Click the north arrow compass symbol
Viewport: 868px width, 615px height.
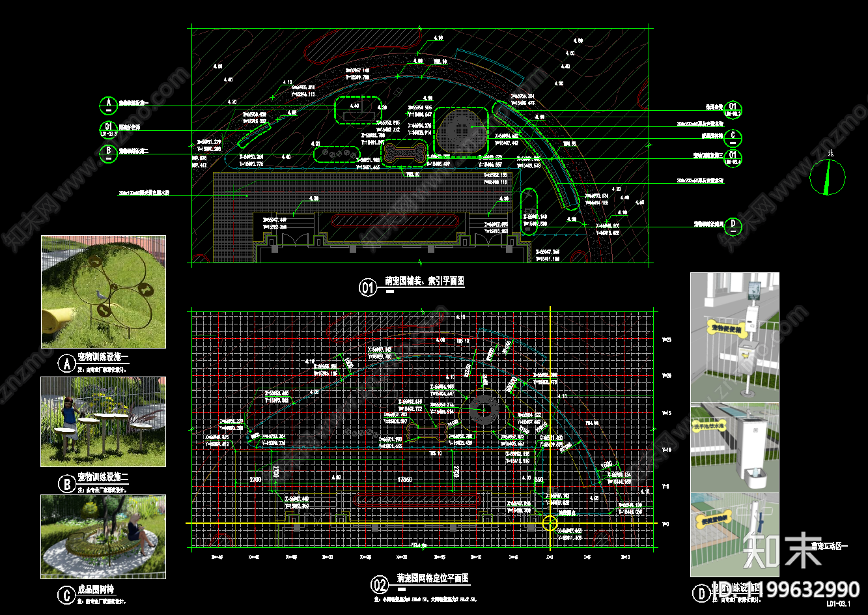click(828, 177)
